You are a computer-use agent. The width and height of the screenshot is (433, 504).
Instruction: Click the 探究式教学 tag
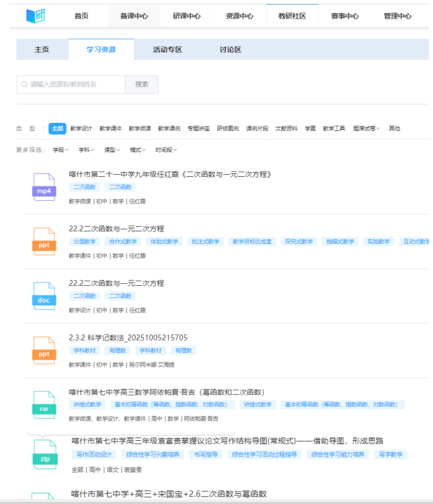pyautogui.click(x=299, y=241)
